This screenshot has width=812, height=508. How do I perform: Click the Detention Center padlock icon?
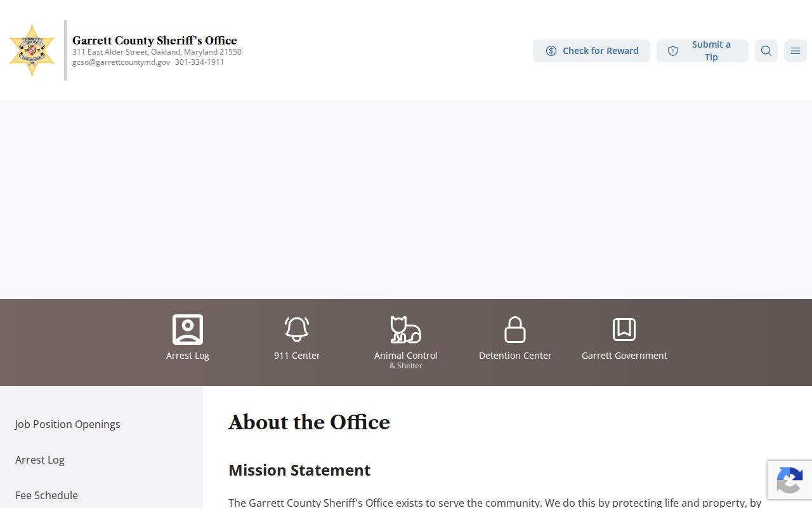(515, 330)
